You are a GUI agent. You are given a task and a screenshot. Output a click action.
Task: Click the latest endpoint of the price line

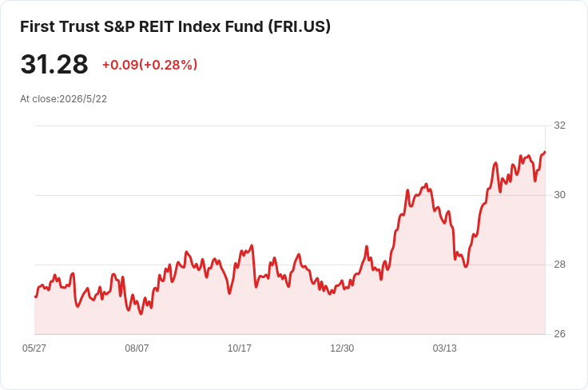pyautogui.click(x=545, y=152)
